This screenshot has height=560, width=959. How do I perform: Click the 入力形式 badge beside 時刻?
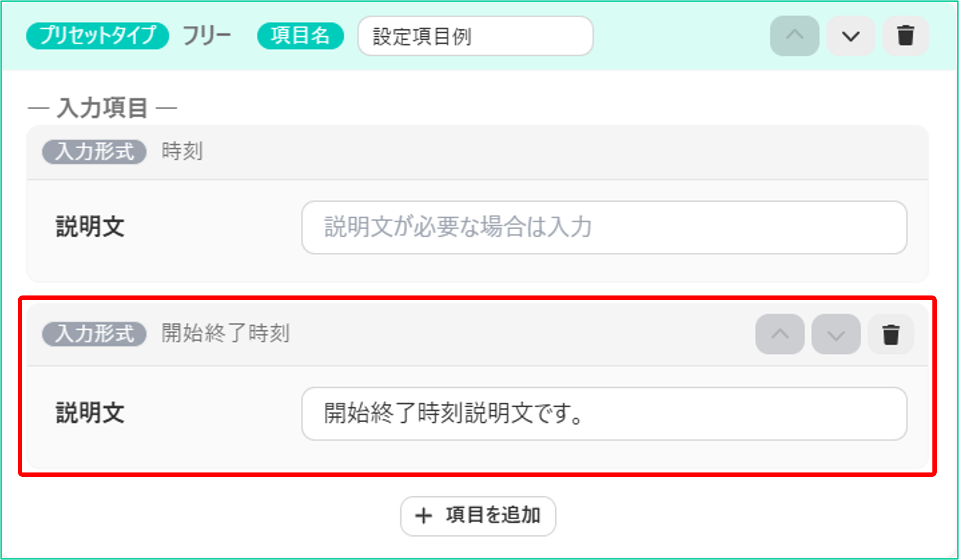tap(94, 152)
